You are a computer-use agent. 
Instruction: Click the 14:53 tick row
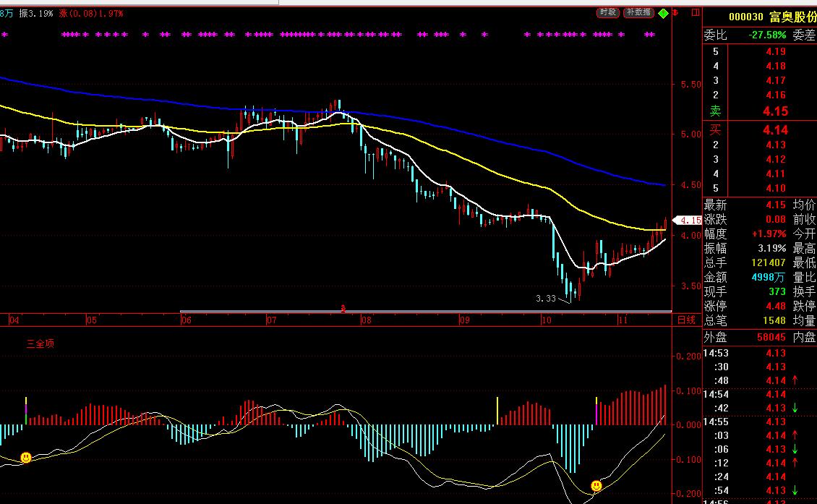(760, 354)
